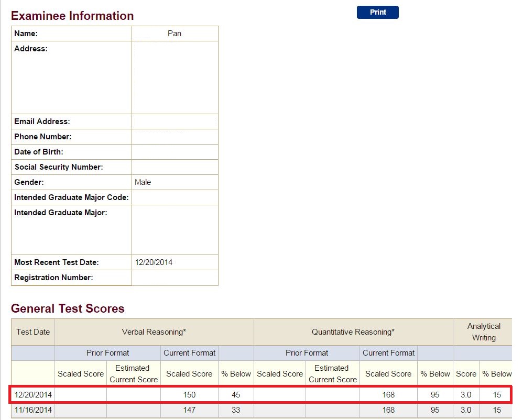Select the name value 'Pan'
This screenshot has width=523, height=420.
tap(175, 34)
